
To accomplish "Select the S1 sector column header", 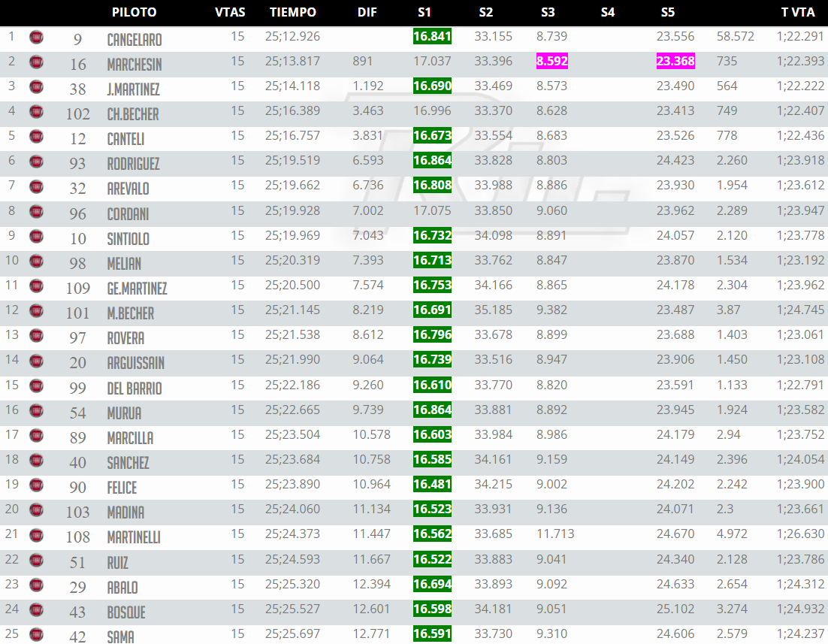I will [425, 12].
